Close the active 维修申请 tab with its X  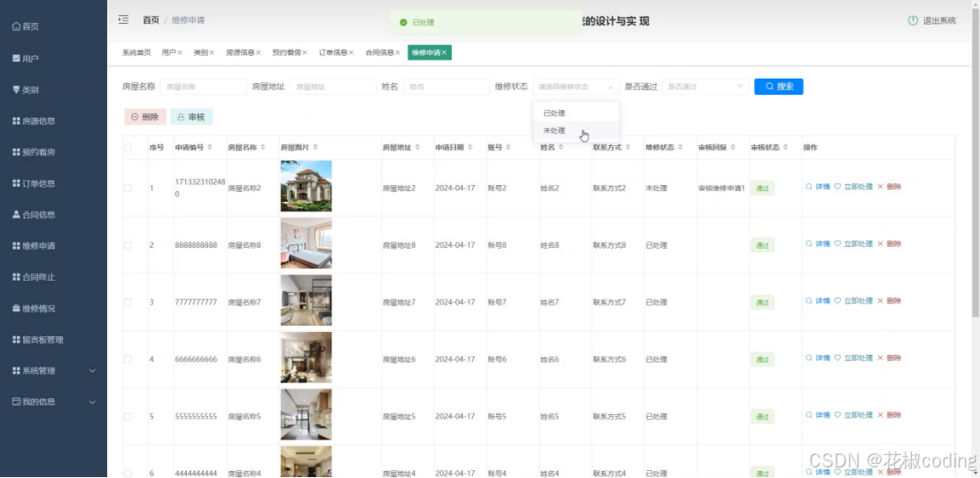[445, 53]
